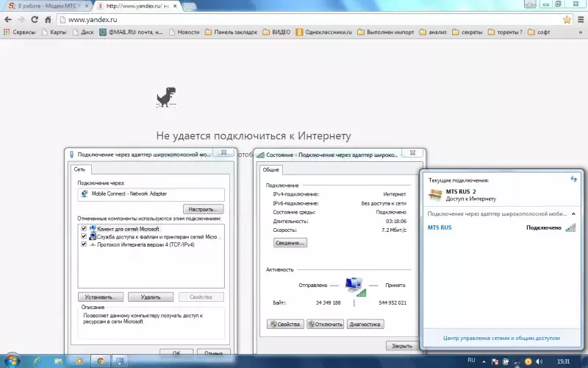Open Центр управления сетями и общим доступом
The width and height of the screenshot is (588, 368).
(x=501, y=338)
